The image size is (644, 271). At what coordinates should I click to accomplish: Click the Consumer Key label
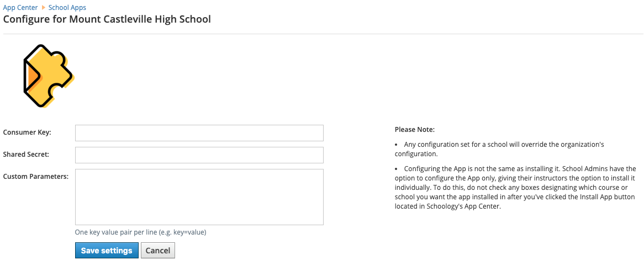27,132
